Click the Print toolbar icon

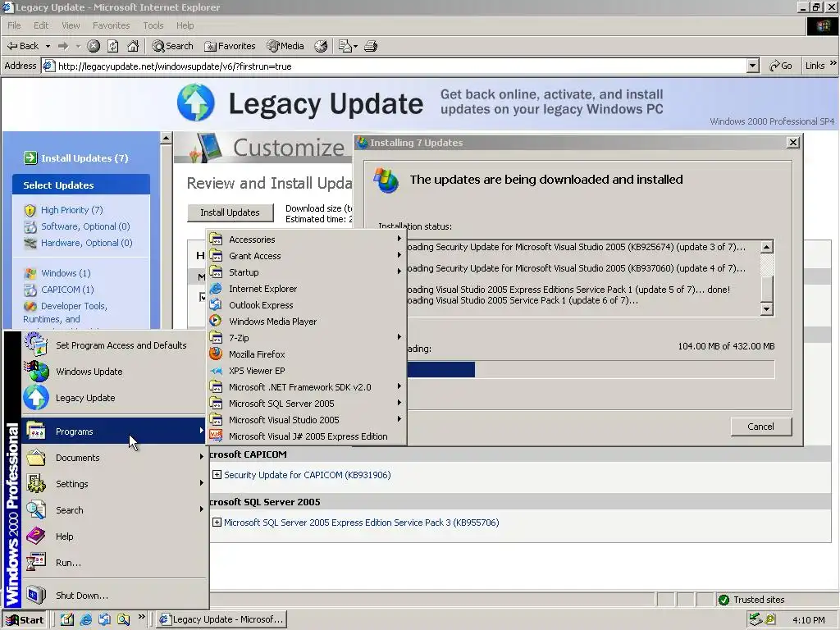[x=371, y=46]
